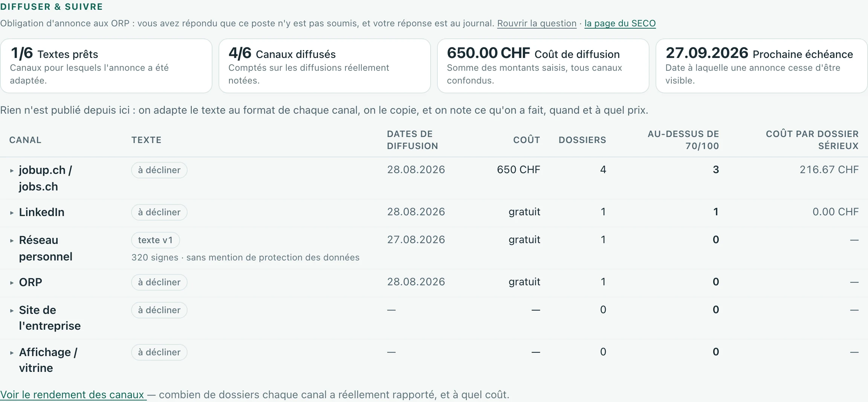The width and height of the screenshot is (868, 402).
Task: Select the Prochaine échéance summary card
Action: [x=762, y=66]
